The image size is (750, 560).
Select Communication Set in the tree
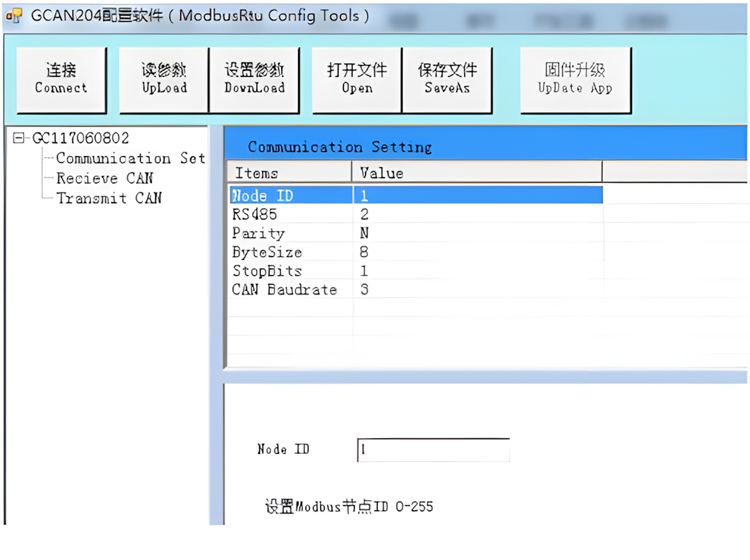pyautogui.click(x=130, y=158)
